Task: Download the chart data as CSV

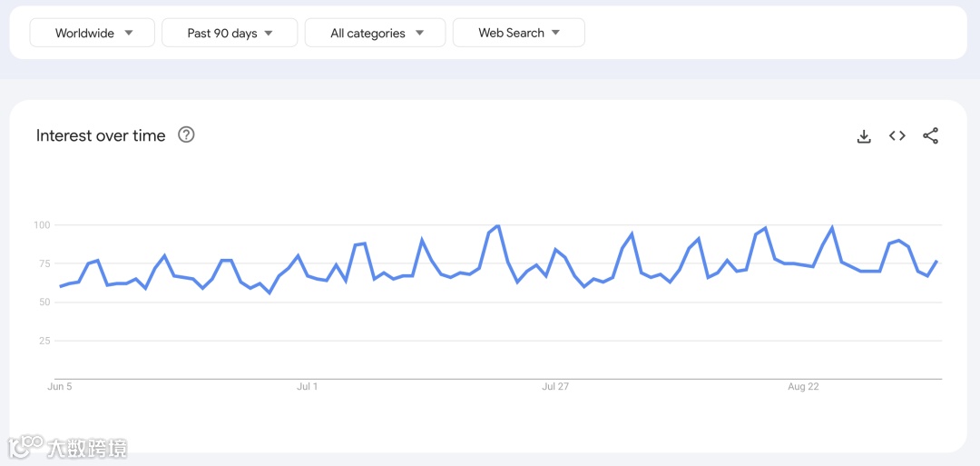Action: [864, 136]
